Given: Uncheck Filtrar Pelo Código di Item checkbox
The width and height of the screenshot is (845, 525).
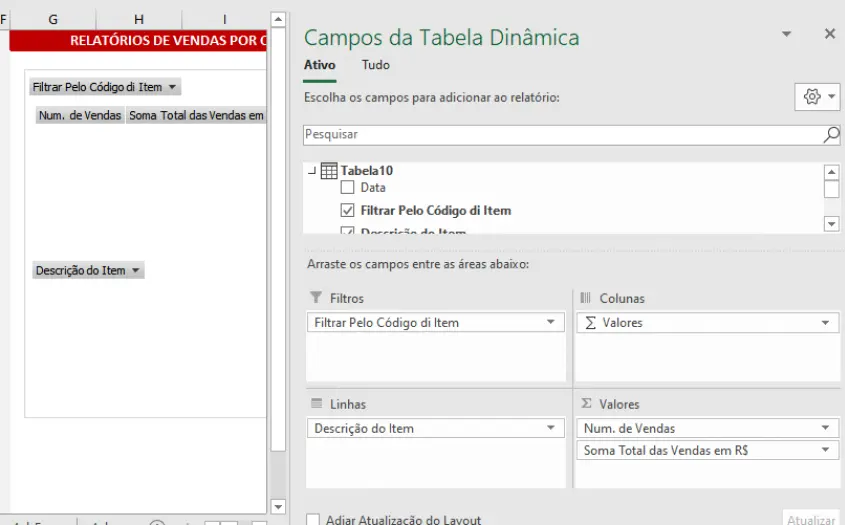Looking at the screenshot, I should coord(348,210).
